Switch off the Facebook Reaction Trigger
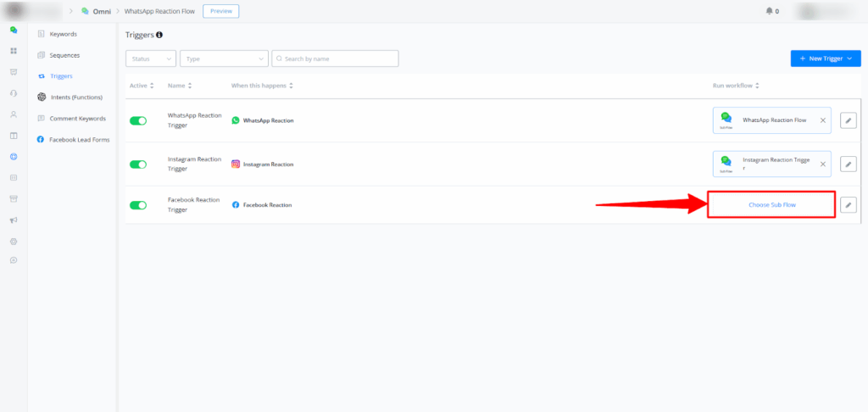Screen dimensions: 868x412 click(x=138, y=205)
